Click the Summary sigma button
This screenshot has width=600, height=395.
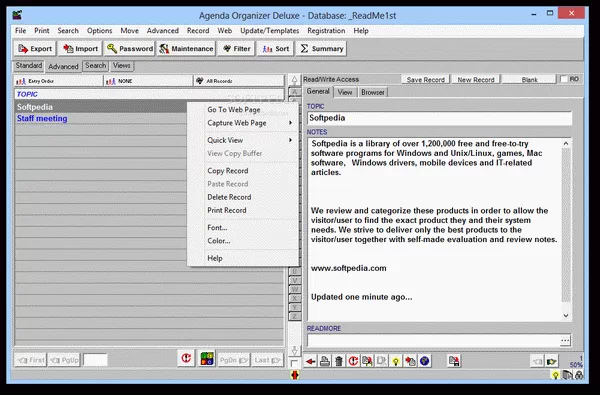[321, 49]
